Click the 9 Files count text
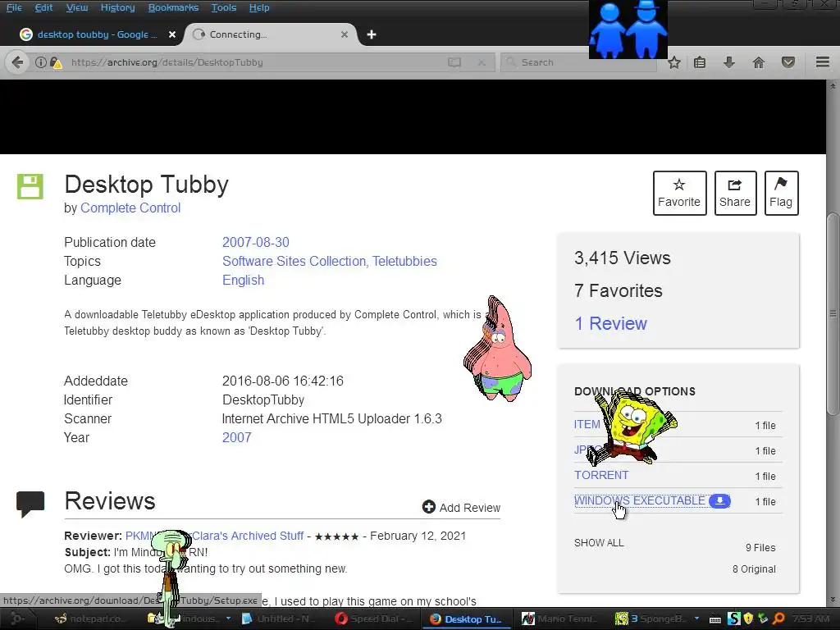Viewport: 840px width, 630px height. [x=760, y=547]
